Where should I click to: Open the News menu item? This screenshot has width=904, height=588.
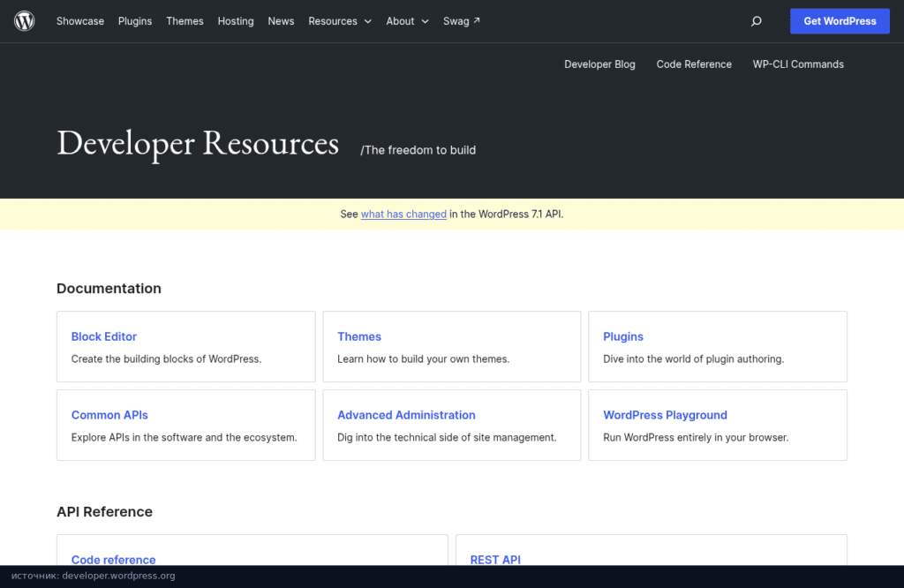coord(281,21)
